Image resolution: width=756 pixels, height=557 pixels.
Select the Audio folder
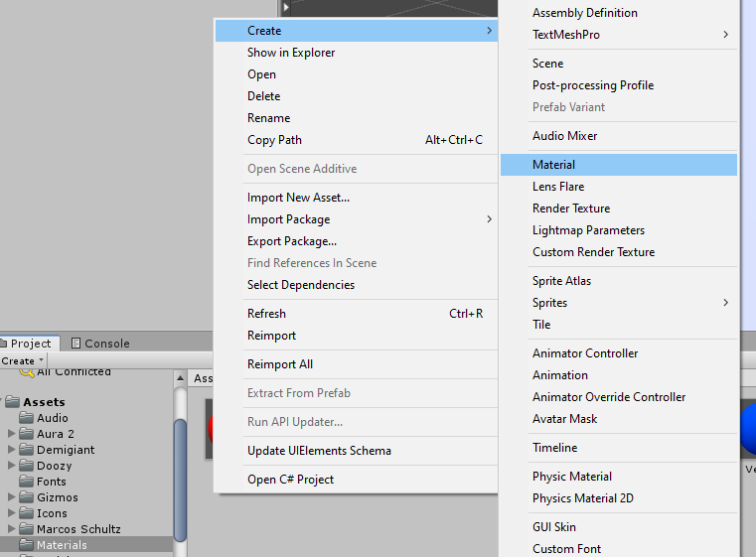[x=52, y=418]
